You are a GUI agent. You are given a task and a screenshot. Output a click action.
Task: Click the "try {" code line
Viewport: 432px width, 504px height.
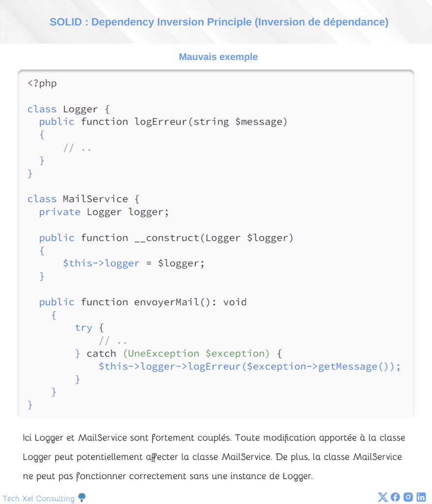click(90, 328)
